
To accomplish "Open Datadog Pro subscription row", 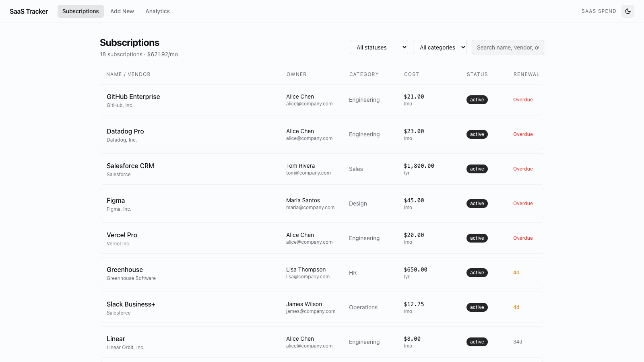I will tap(322, 134).
